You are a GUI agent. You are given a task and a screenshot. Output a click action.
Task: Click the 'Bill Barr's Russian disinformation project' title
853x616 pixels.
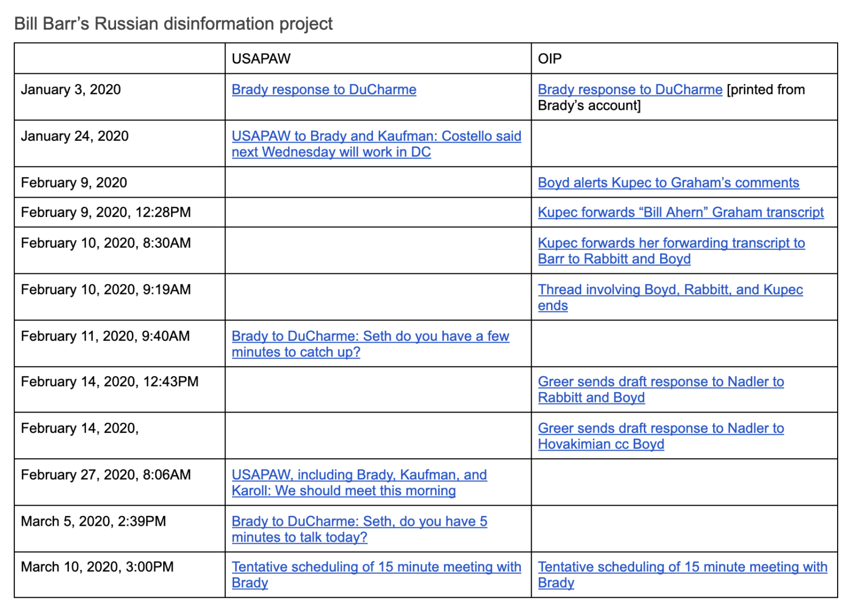(173, 24)
